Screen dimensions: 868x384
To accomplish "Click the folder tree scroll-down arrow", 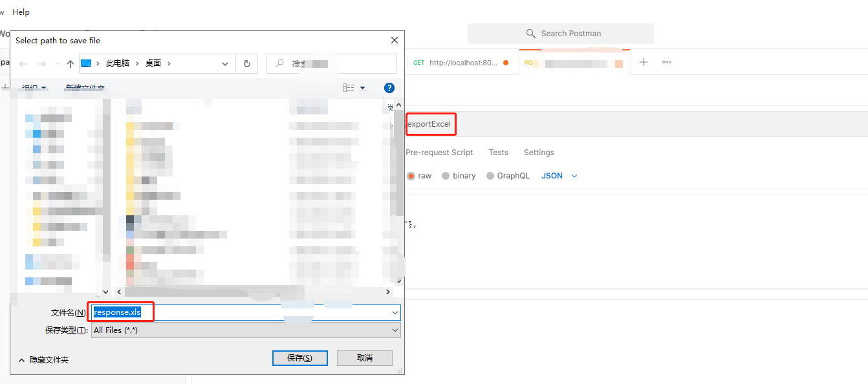I will point(106,292).
